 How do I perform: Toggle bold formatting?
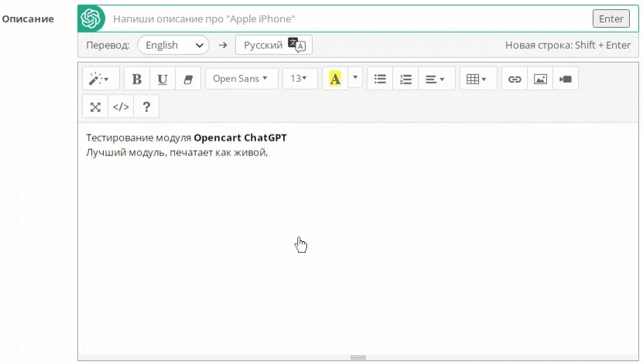(137, 79)
